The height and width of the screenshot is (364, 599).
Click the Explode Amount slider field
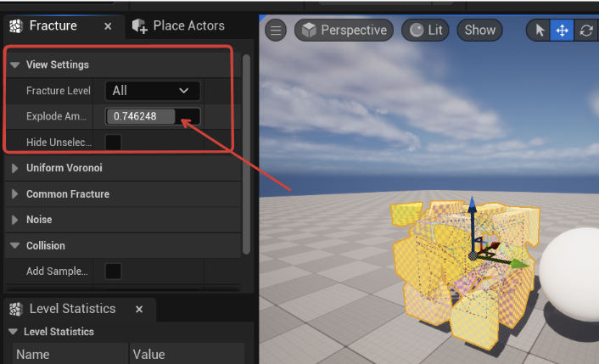153,116
